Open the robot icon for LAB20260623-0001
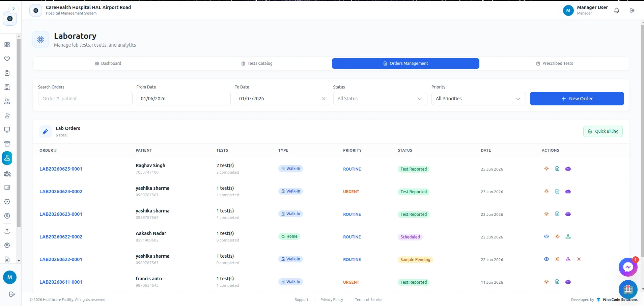644x306 pixels. [x=568, y=214]
